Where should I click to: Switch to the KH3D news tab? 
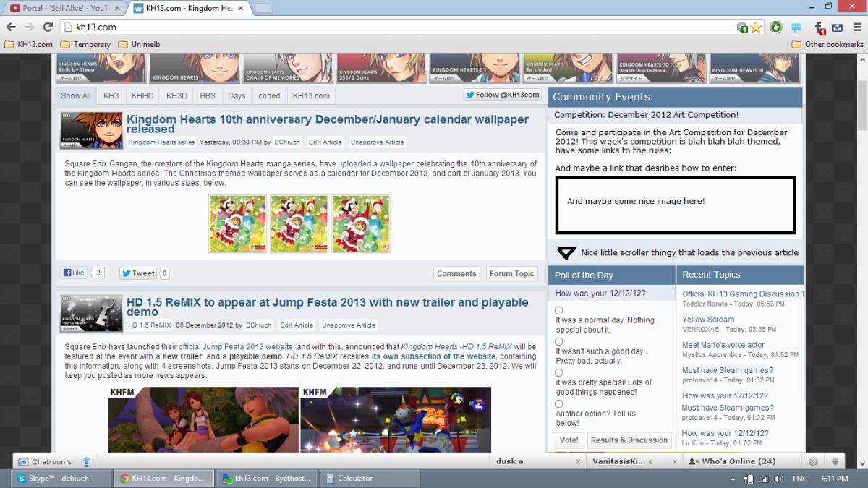click(176, 95)
